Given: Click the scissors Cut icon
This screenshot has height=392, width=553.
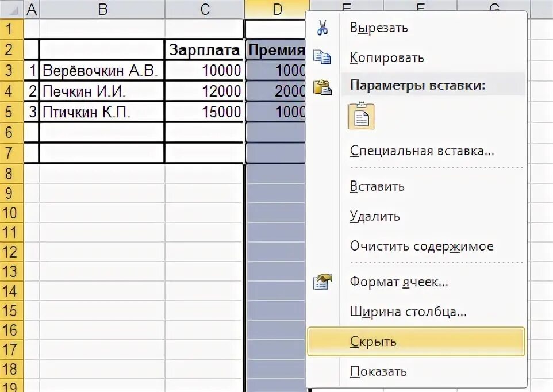Looking at the screenshot, I should pos(322,27).
